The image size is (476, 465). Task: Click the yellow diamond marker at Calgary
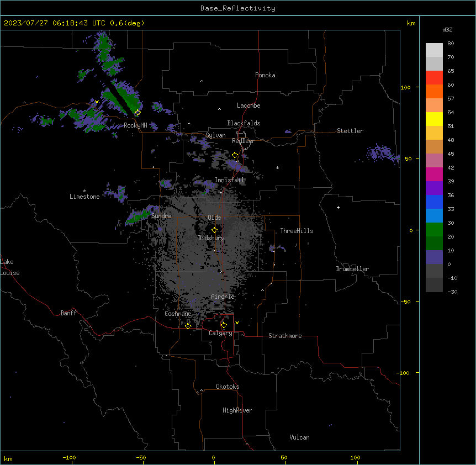[224, 325]
